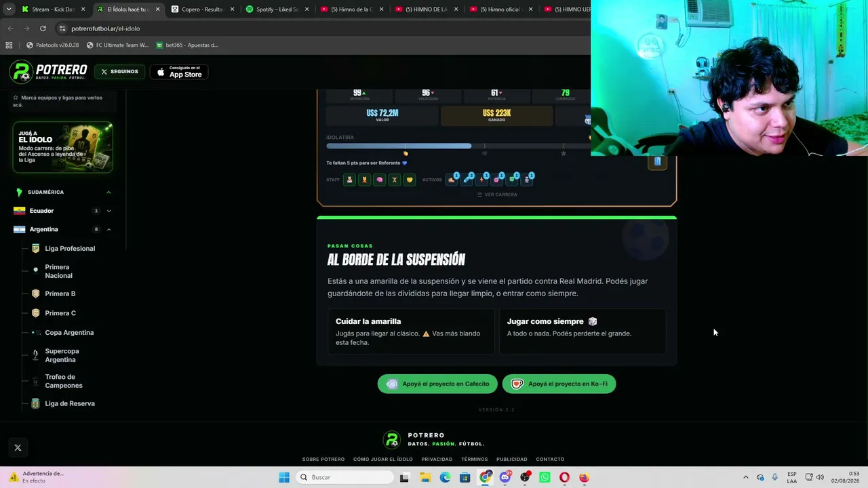Open the Cómo jugar El Ídolo footer link
This screenshot has height=488, width=868.
pos(382,460)
